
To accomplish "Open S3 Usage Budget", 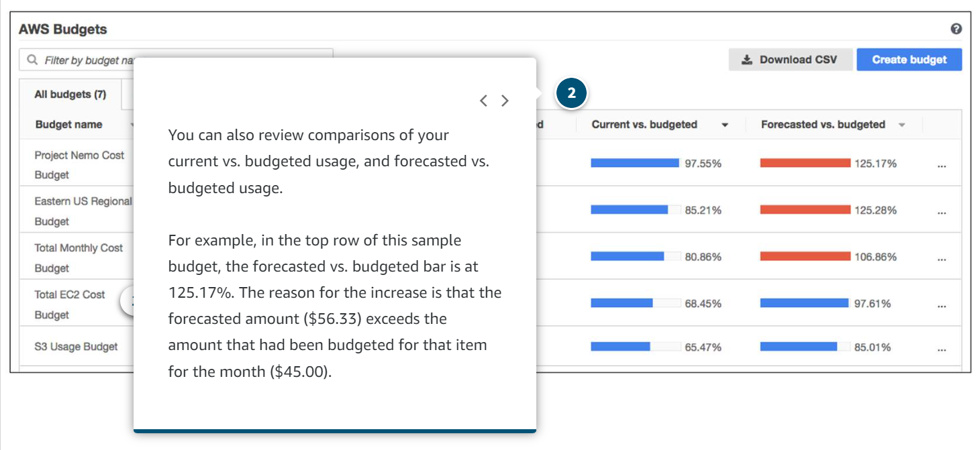I will [76, 347].
